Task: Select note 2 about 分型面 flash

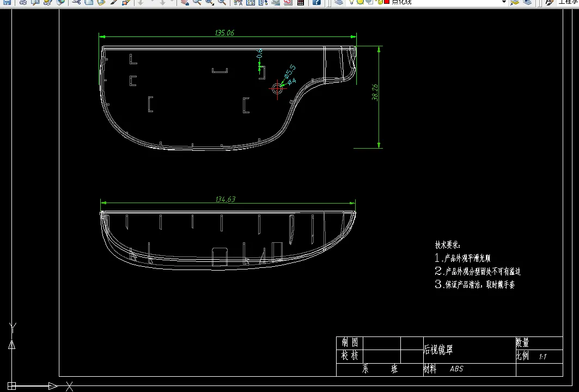Action: [x=478, y=271]
